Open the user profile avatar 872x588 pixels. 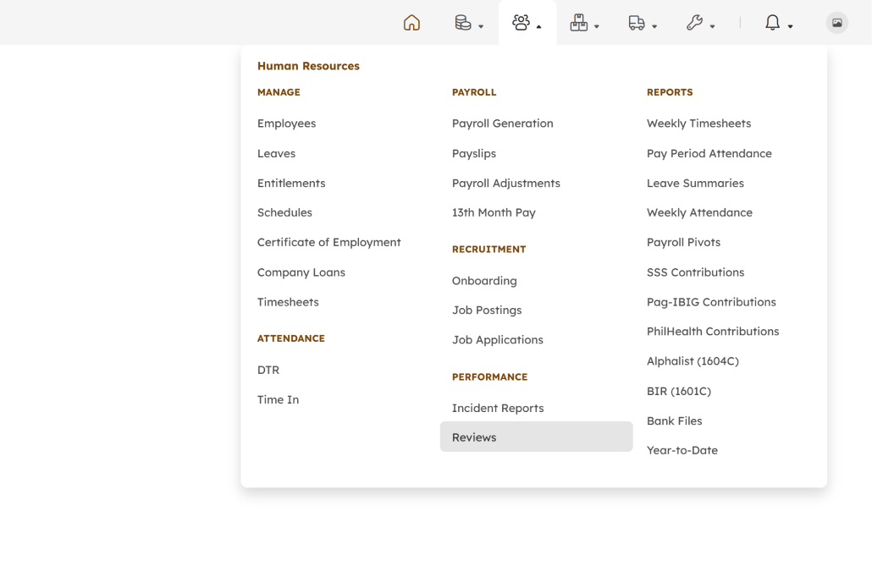pos(837,23)
